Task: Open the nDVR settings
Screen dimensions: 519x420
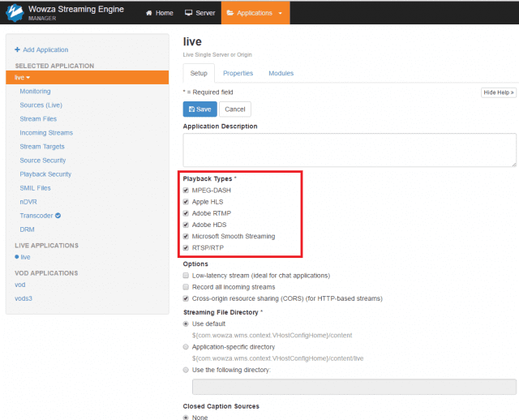Action: pyautogui.click(x=28, y=202)
